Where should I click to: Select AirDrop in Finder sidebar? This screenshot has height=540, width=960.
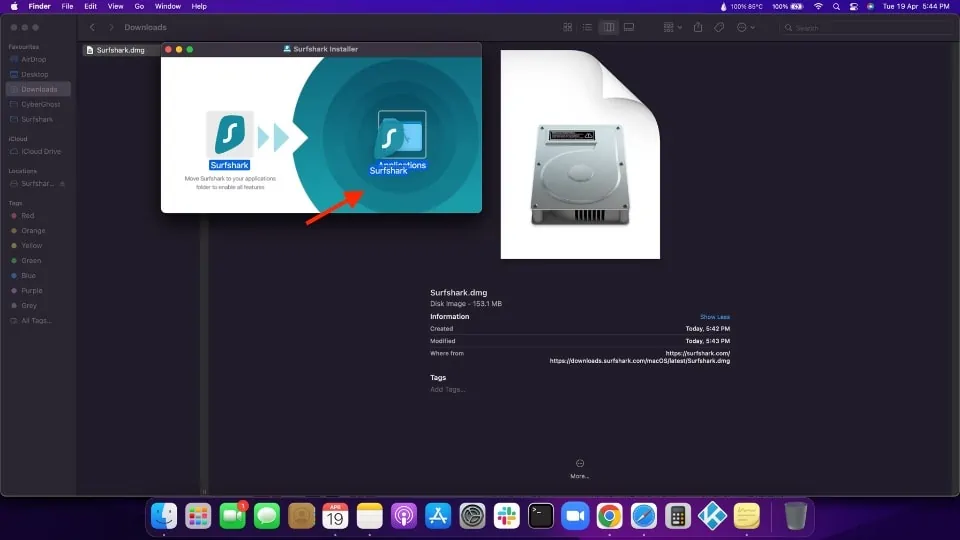pyautogui.click(x=38, y=59)
